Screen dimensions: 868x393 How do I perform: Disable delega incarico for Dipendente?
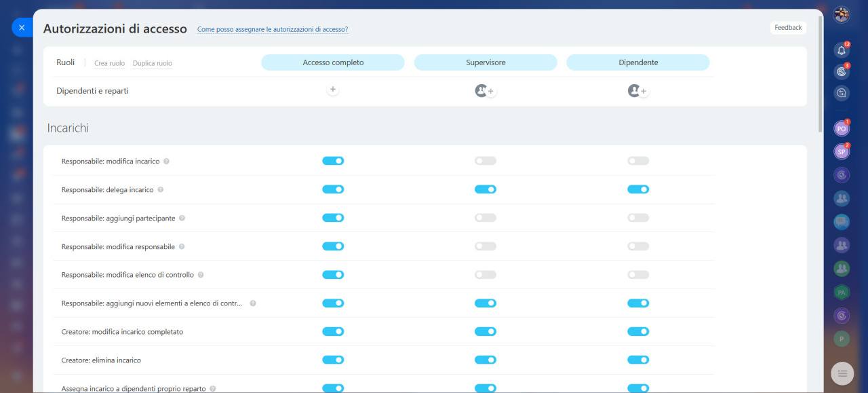tap(638, 189)
